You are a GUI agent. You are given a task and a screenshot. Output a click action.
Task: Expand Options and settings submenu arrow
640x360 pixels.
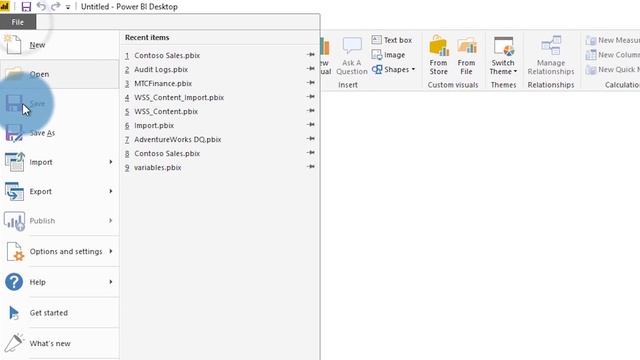click(x=111, y=251)
